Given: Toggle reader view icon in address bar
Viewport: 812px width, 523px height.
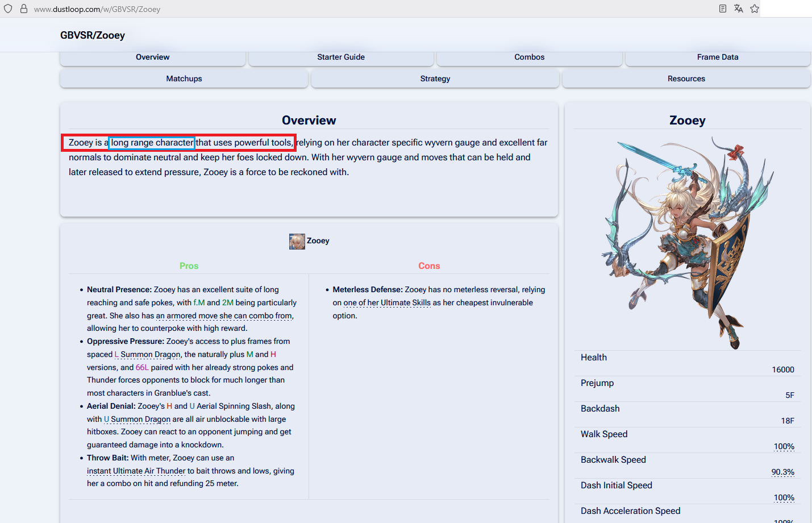Looking at the screenshot, I should 723,9.
